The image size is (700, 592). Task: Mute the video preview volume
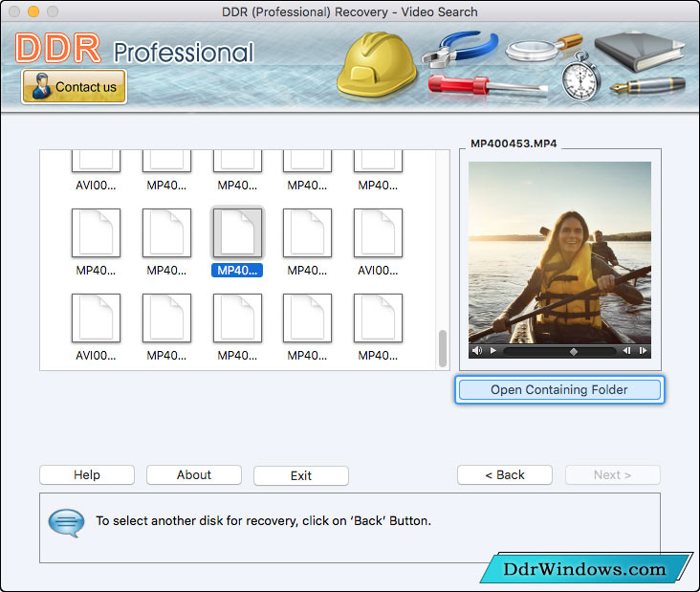477,350
